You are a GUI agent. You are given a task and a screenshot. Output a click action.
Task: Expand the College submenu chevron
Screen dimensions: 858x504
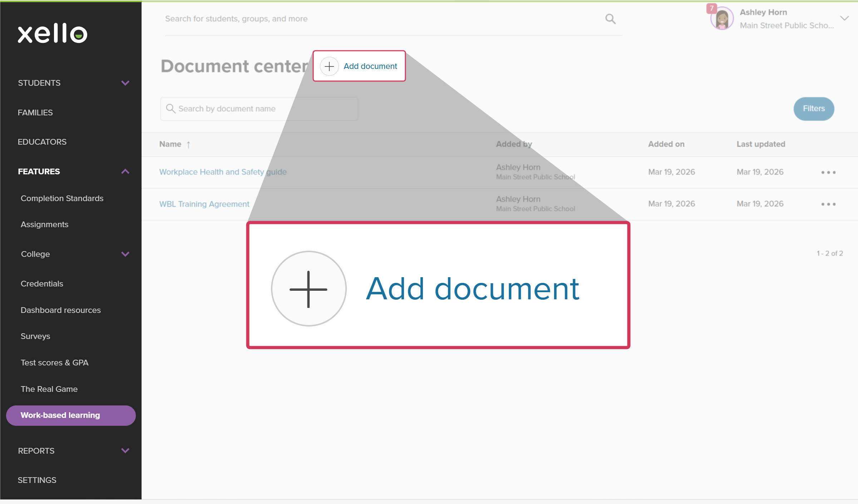click(x=125, y=254)
